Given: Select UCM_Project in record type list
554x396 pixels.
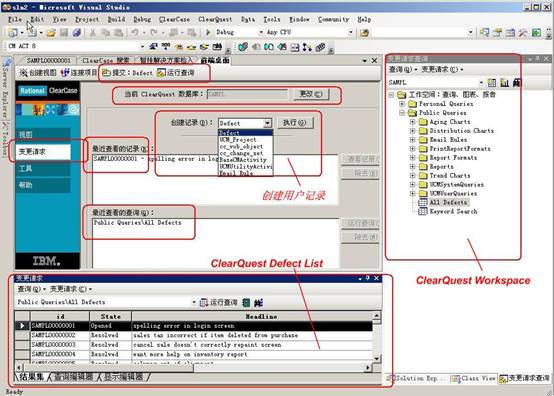Looking at the screenshot, I should point(238,140).
